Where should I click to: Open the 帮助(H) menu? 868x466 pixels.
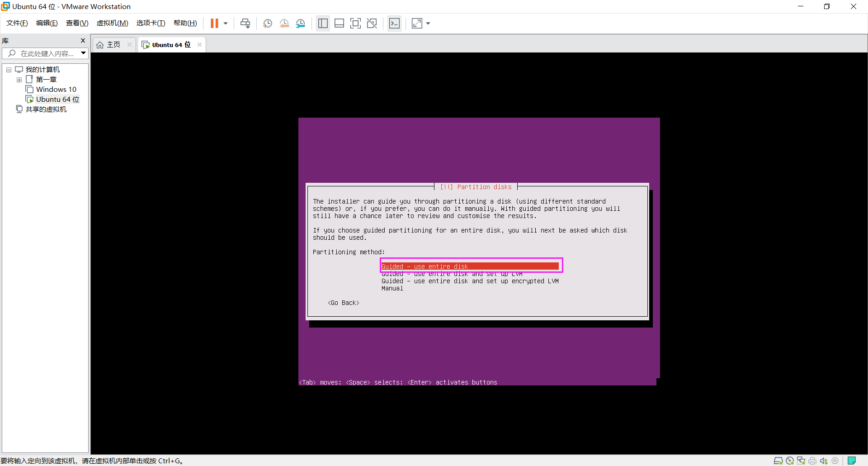(185, 23)
